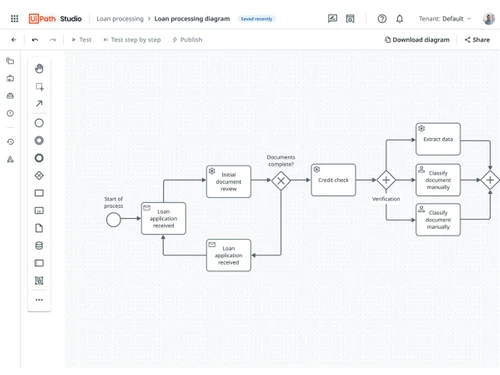Add a subprocess shape

pos(39,210)
